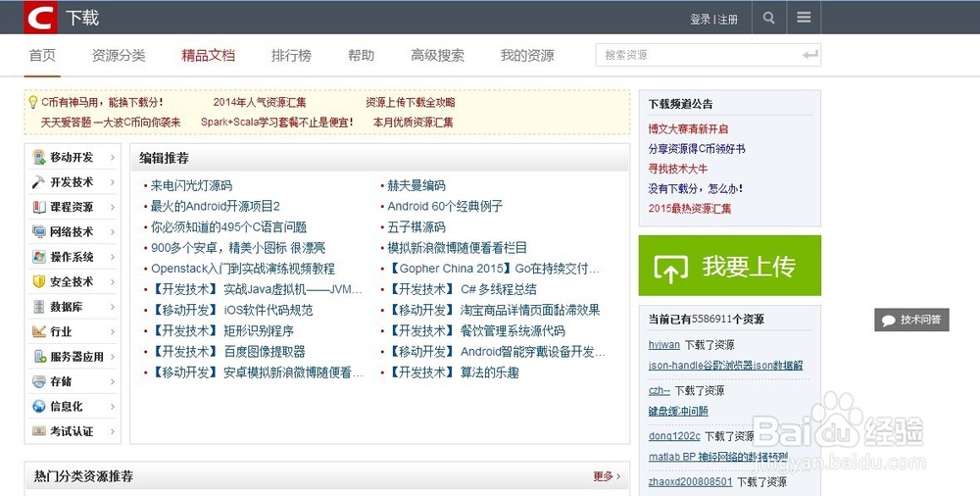The width and height of the screenshot is (980, 496).
Task: Open the 排行榜 nav item
Action: tap(291, 55)
